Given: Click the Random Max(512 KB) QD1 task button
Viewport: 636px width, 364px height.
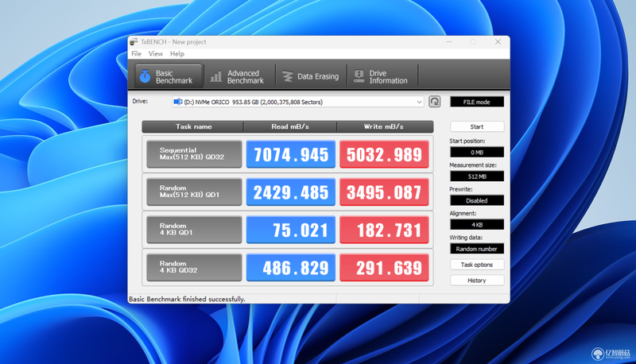Looking at the screenshot, I should (194, 192).
